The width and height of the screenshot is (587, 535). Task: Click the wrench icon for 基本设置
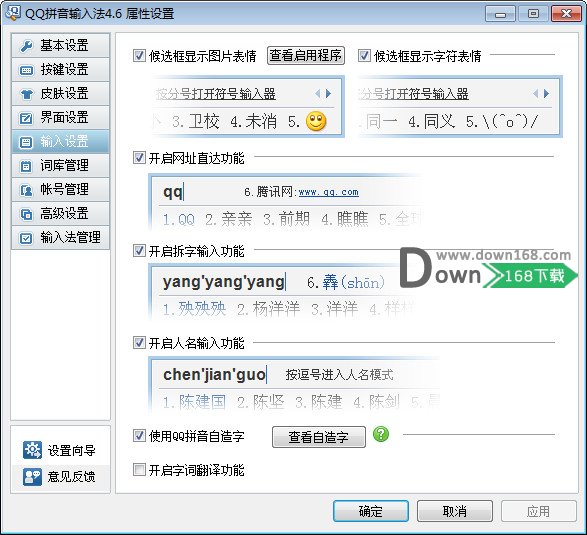coord(26,46)
